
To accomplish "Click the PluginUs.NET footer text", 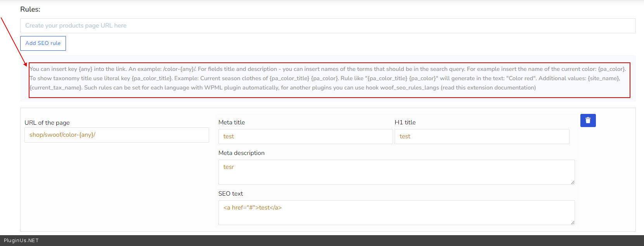I will pyautogui.click(x=21, y=241).
